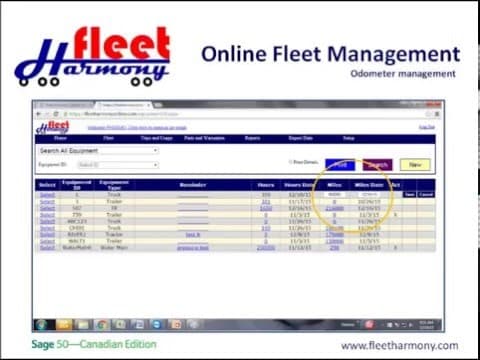The height and width of the screenshot is (360, 480).
Task: Open the reminder link in the Water Main row
Action: 193,248
